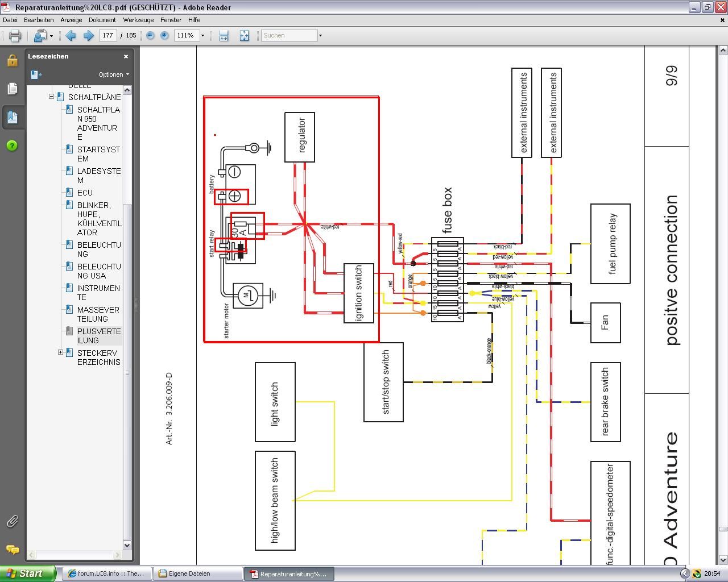Click the zoom out minus icon
This screenshot has width=728, height=582.
coord(150,35)
